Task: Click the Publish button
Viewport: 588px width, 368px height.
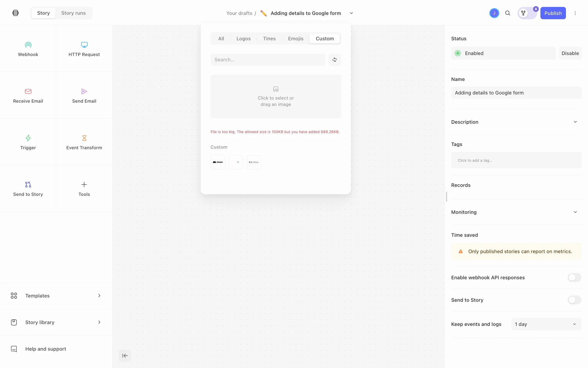Action: point(553,13)
